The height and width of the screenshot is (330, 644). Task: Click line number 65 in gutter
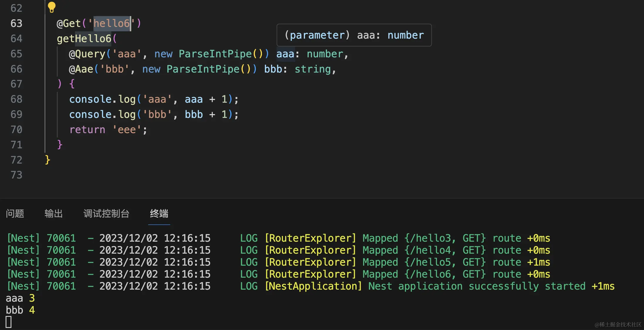16,54
